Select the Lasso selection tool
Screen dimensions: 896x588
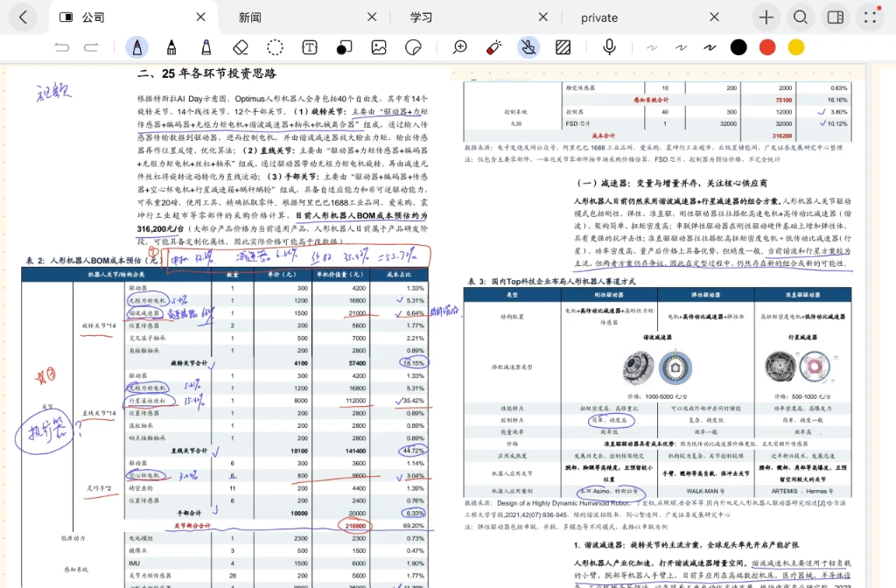(x=275, y=47)
